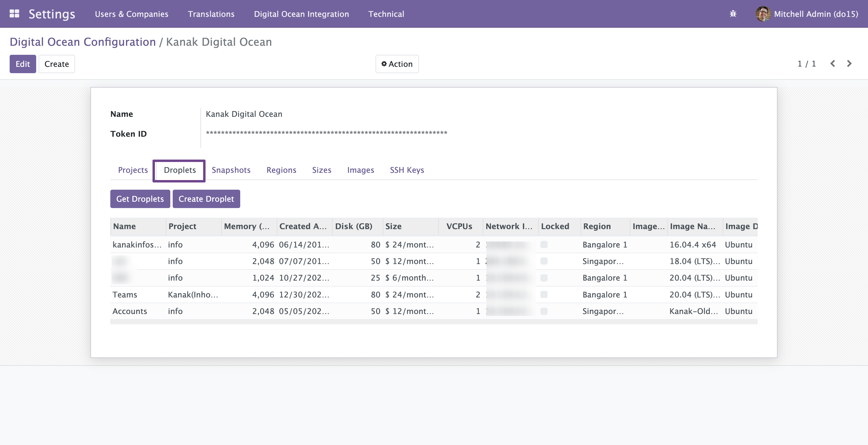This screenshot has height=445, width=868.
Task: Sort by VCPUs column header
Action: point(461,226)
